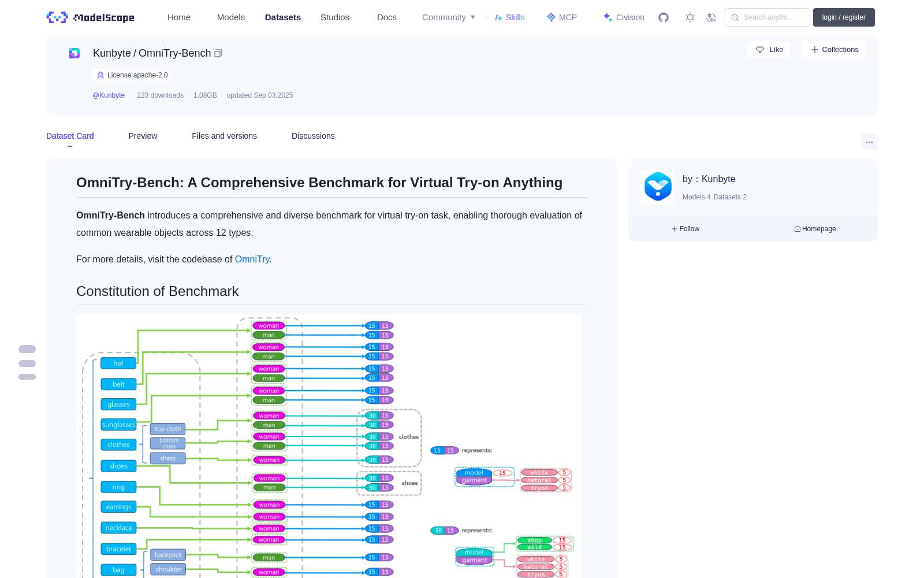Viewport: 924px width, 578px height.
Task: Click the '123 downloads' text
Action: [160, 95]
